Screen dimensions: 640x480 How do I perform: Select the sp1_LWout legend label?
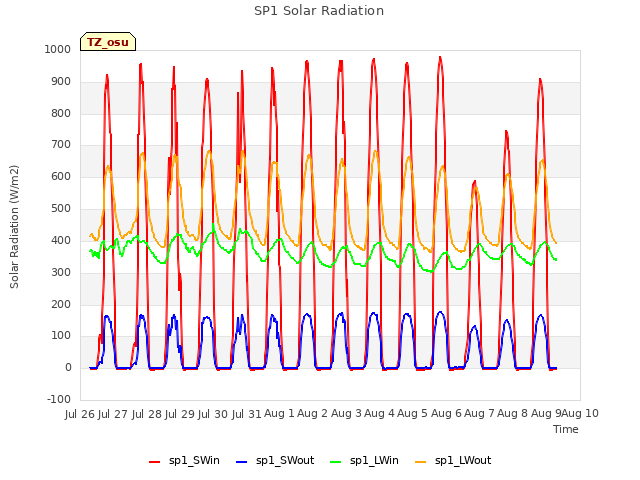tap(463, 460)
